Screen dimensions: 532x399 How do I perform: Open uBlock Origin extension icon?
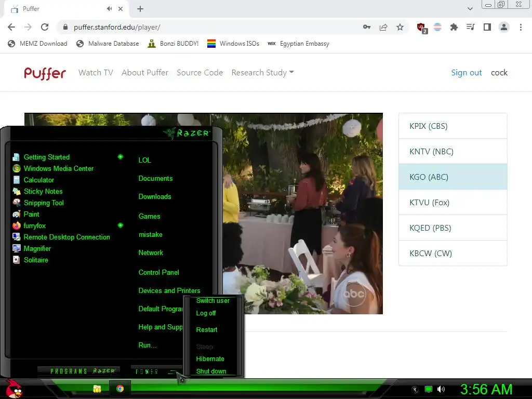422,28
